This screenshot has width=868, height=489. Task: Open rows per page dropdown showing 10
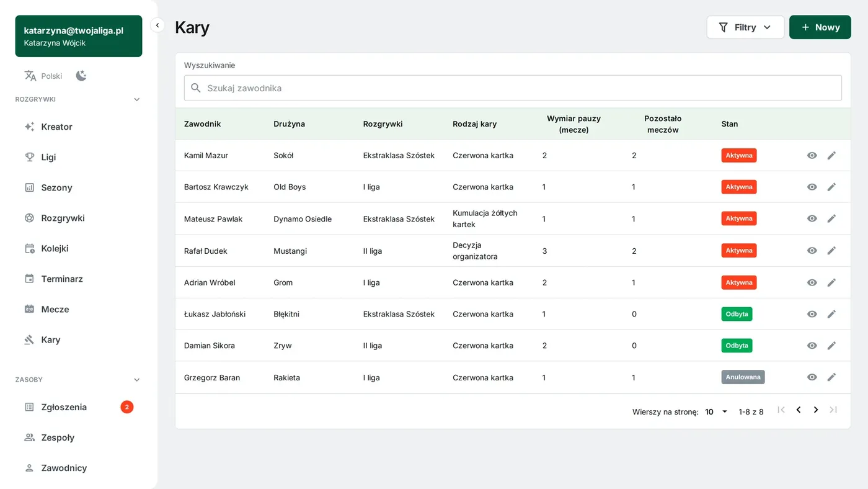pyautogui.click(x=716, y=411)
